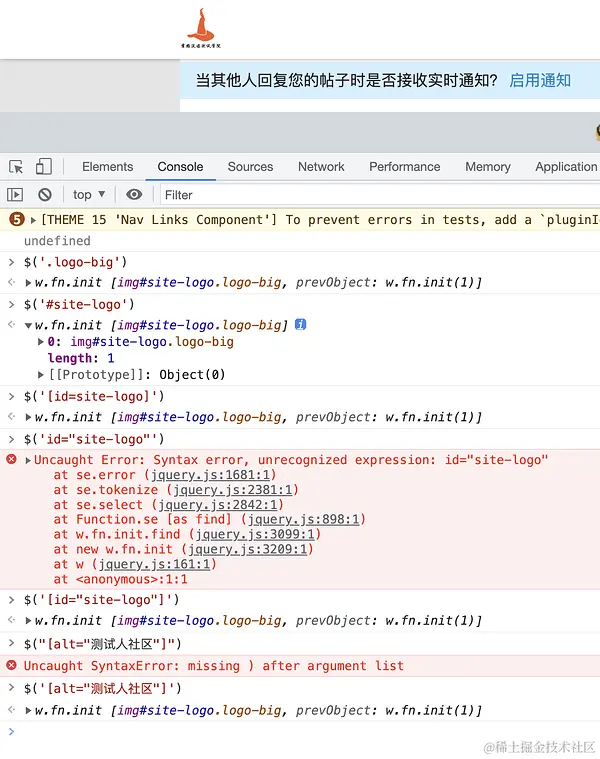The height and width of the screenshot is (759, 600).
Task: Open jquery.js:2381:1 source link
Action: tap(233, 490)
